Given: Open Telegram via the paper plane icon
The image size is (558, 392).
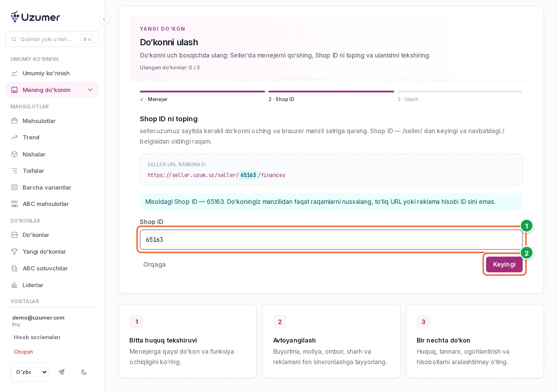Looking at the screenshot, I should [61, 372].
